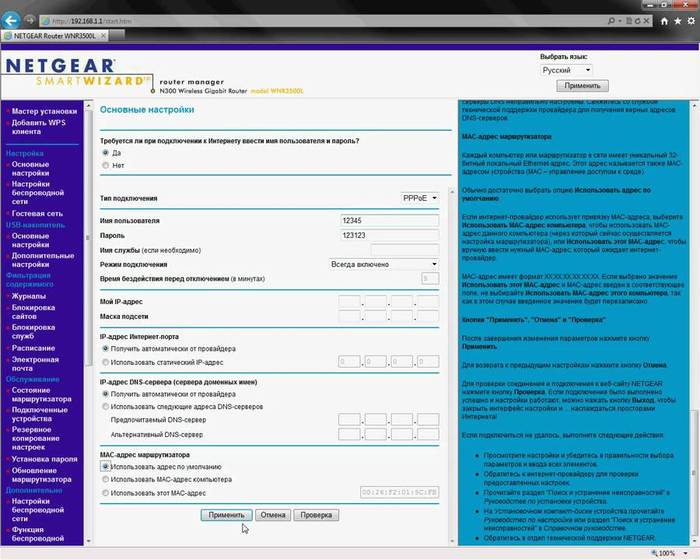Click first octet of Предпочитаемый DNS-сервер
The height and width of the screenshot is (560, 700).
(349, 420)
